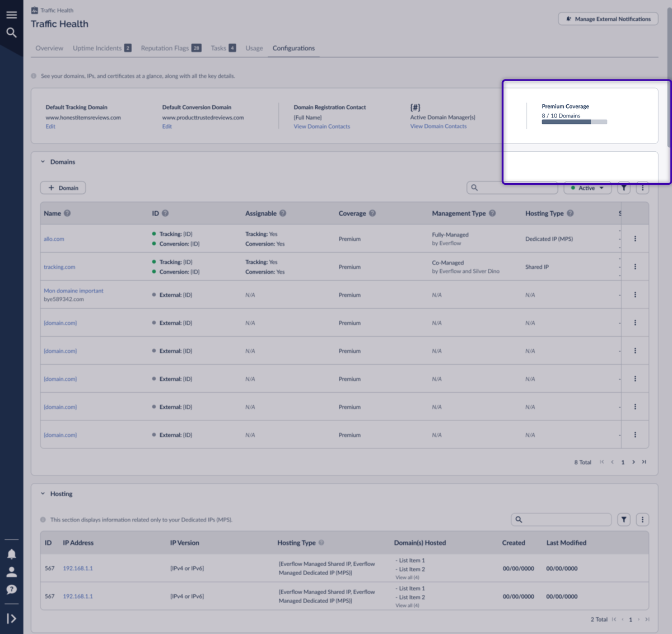The width and height of the screenshot is (672, 634).
Task: Click the add Domain button
Action: click(63, 188)
